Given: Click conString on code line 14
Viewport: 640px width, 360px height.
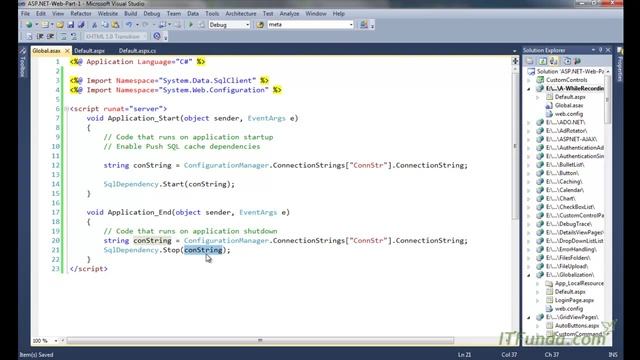Looking at the screenshot, I should tap(207, 184).
